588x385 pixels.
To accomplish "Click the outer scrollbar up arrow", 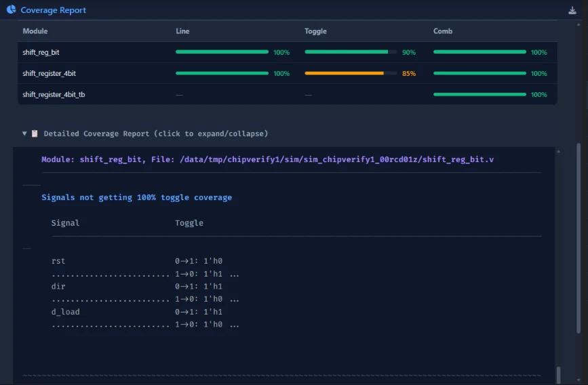I will pos(579,24).
